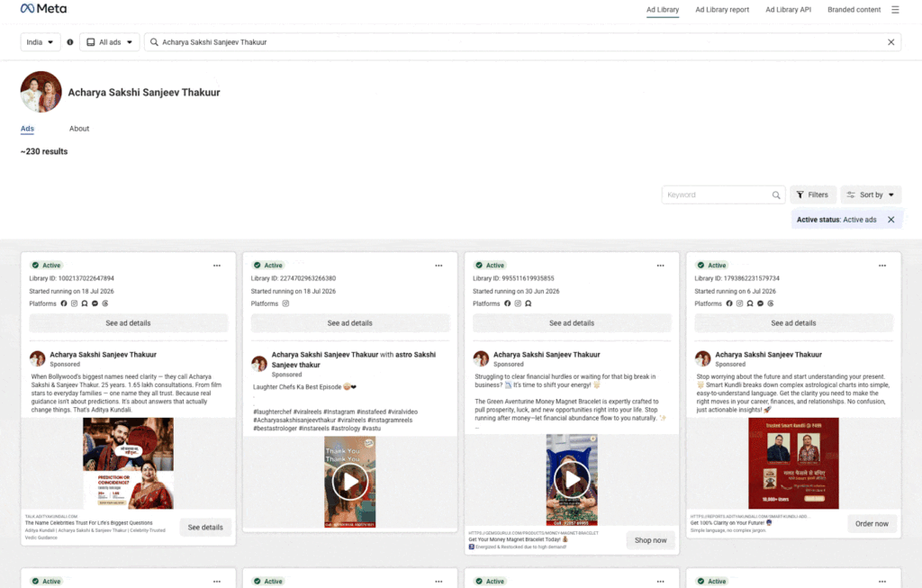Play the Laughter Chefs video ad
The height and width of the screenshot is (588, 922).
(x=350, y=482)
